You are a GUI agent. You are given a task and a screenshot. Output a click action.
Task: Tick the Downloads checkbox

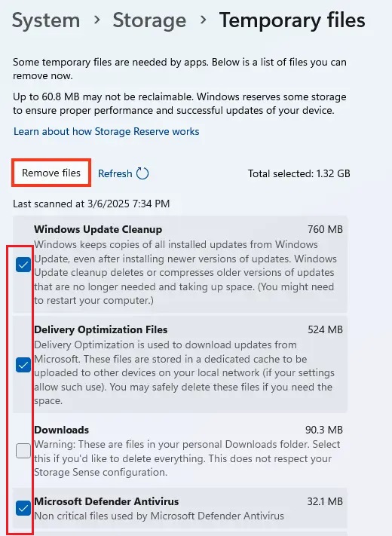(23, 451)
